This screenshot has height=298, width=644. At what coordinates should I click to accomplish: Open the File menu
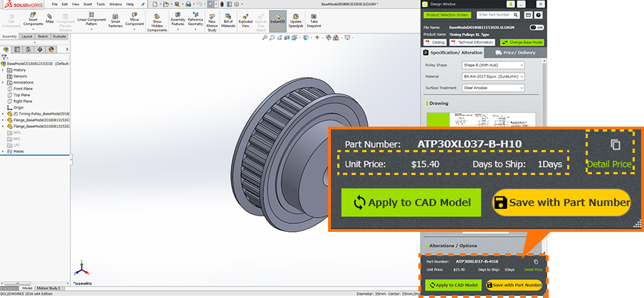pyautogui.click(x=55, y=4)
